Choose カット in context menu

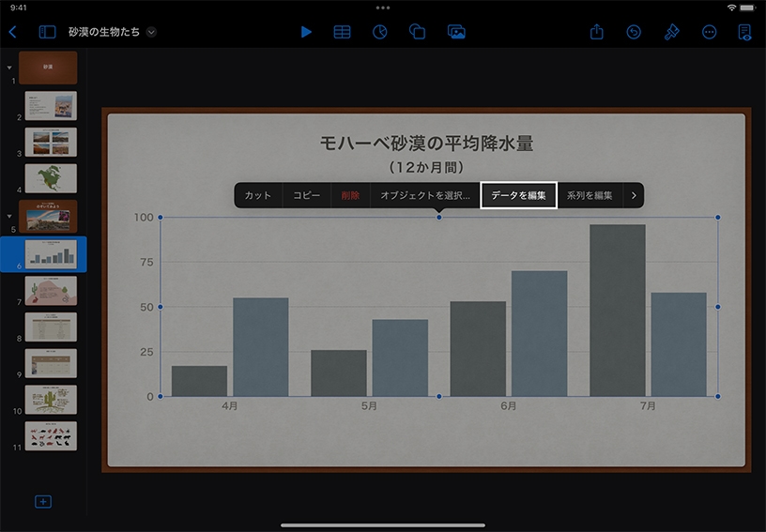[258, 195]
